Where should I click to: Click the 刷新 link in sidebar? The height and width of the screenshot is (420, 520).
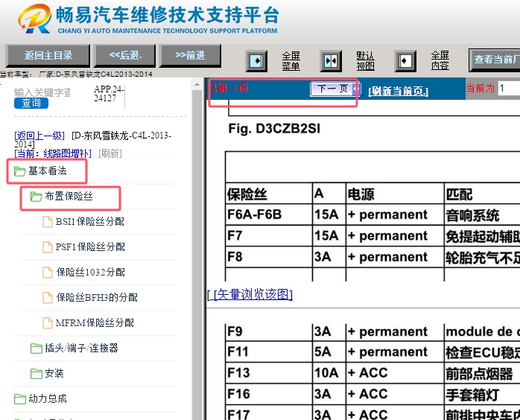click(110, 153)
